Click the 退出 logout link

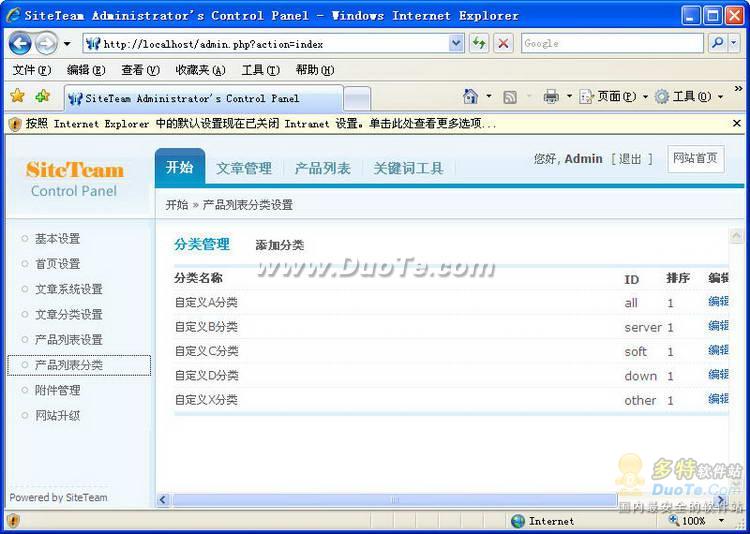point(629,159)
